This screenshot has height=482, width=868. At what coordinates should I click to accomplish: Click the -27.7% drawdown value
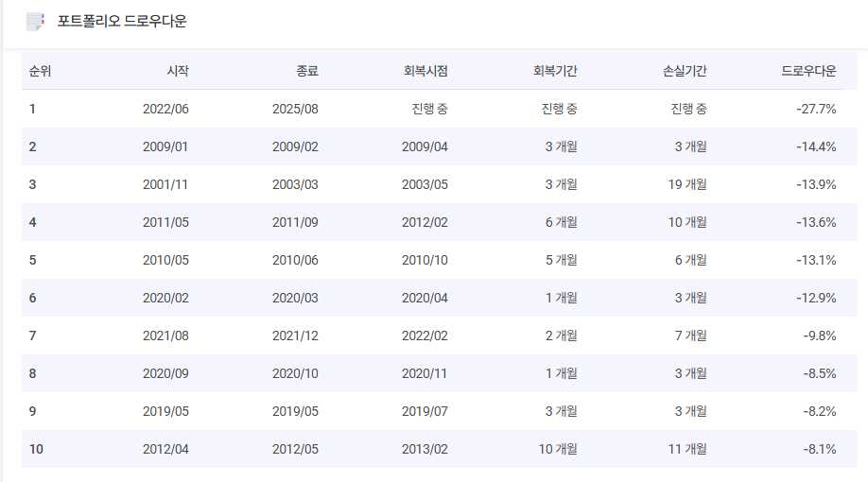coord(816,109)
